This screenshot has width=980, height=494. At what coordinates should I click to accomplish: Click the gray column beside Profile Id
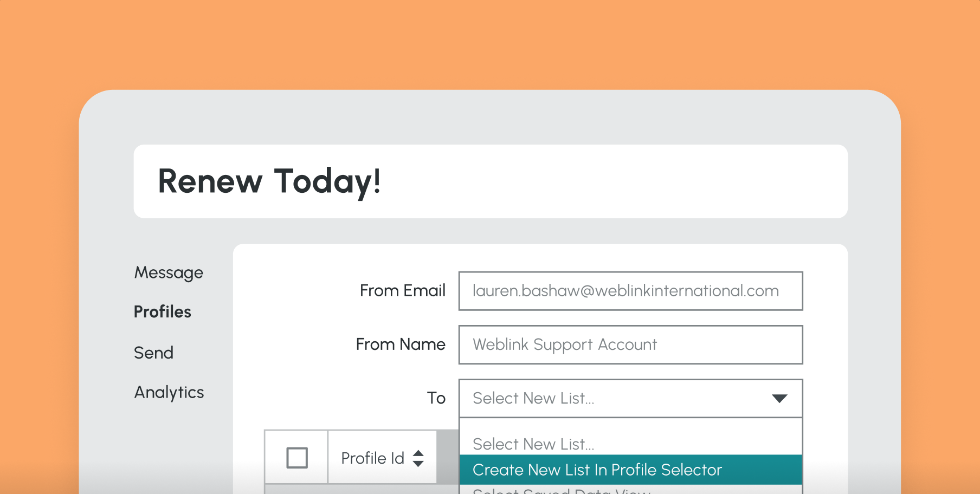448,457
